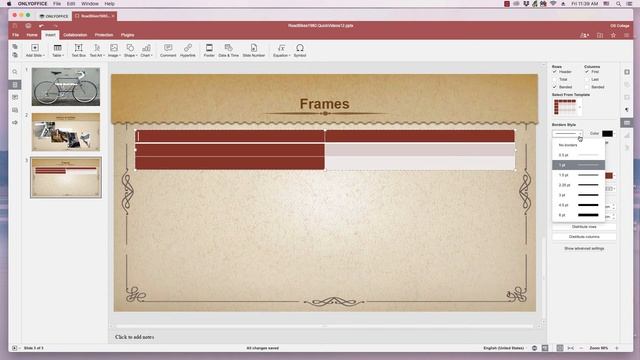Click the title text Frames
Screen dimensions: 640x360
coord(324,104)
